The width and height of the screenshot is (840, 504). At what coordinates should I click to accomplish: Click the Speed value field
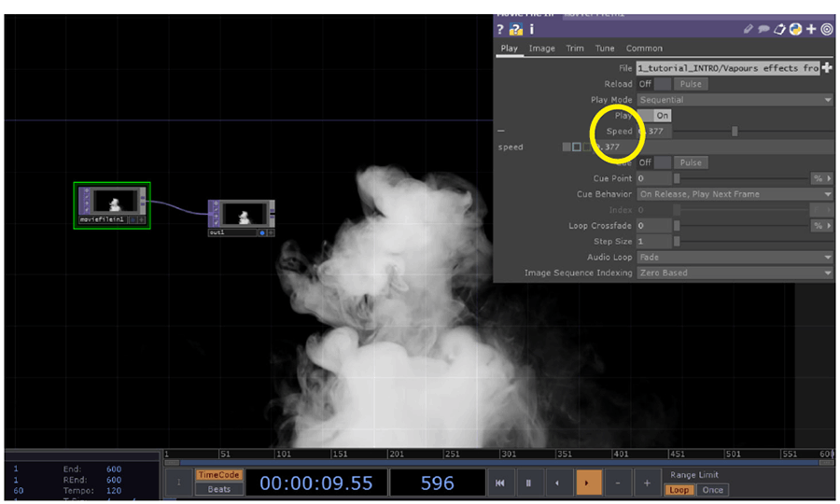(x=653, y=132)
